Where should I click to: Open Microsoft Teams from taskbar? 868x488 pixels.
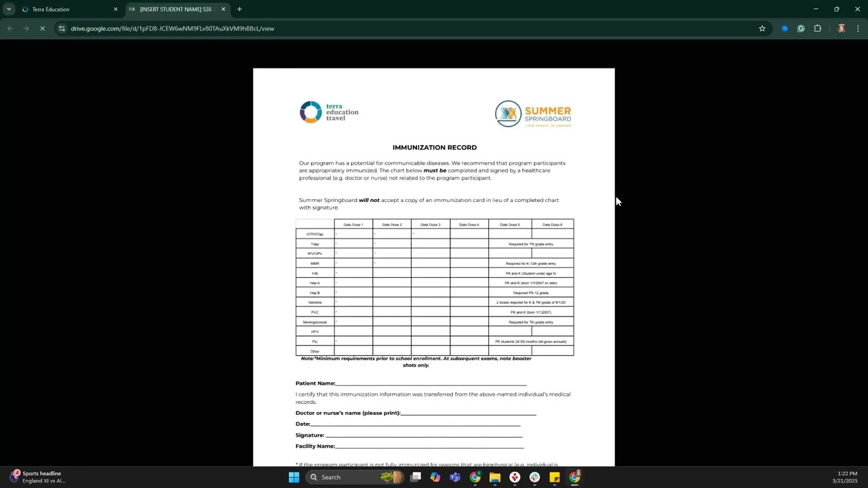coord(455,477)
